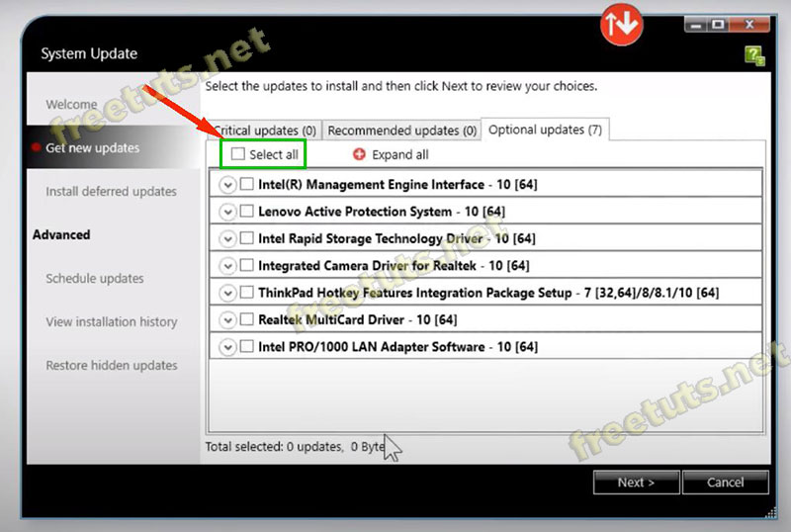Viewport: 791px width, 532px height.
Task: Click the Expand all label
Action: pos(400,154)
